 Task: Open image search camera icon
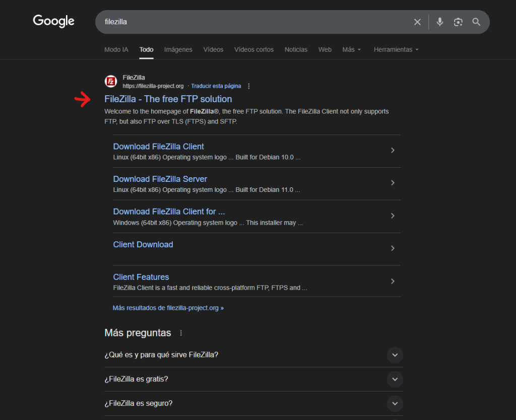pyautogui.click(x=458, y=22)
